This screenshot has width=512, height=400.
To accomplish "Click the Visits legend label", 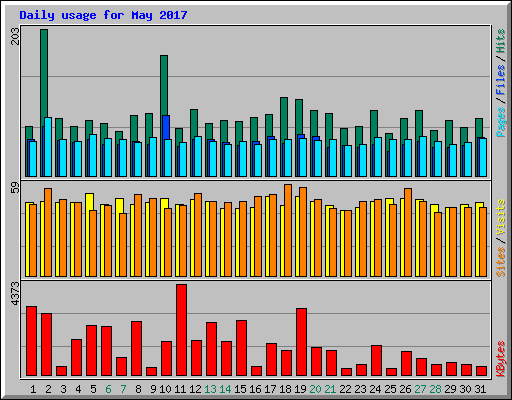I will pyautogui.click(x=500, y=217).
